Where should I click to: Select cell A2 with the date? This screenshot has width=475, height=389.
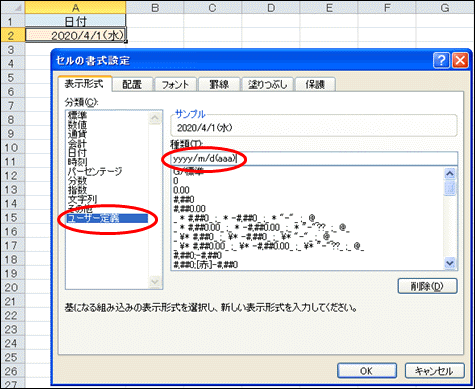pos(76,35)
